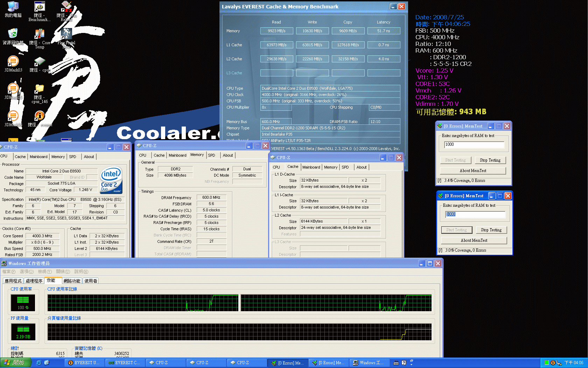Image resolution: width=588 pixels, height=368 pixels.
Task: Select the cpuz chip shortcut icon on desktop
Action: point(40,64)
